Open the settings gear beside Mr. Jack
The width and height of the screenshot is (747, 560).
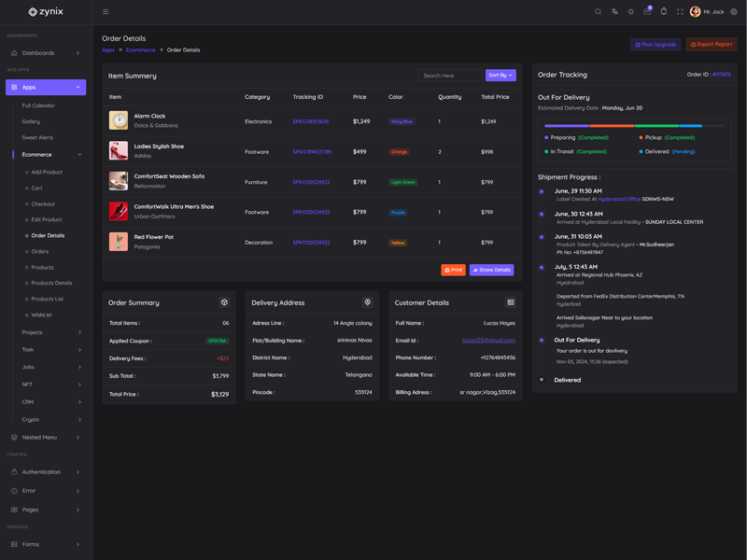tap(734, 12)
